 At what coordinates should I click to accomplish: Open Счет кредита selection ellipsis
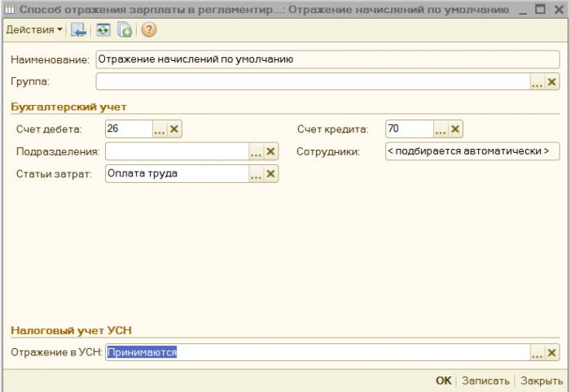tap(441, 128)
